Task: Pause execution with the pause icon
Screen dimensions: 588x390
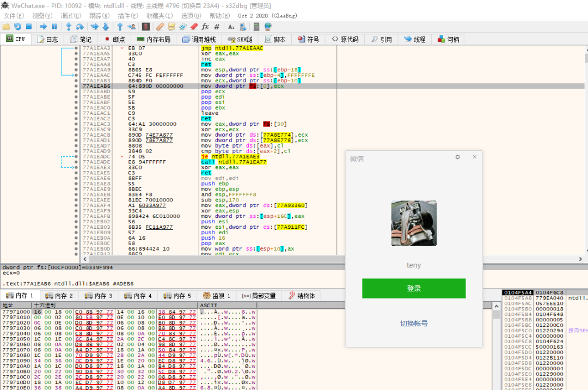Action: click(x=54, y=27)
